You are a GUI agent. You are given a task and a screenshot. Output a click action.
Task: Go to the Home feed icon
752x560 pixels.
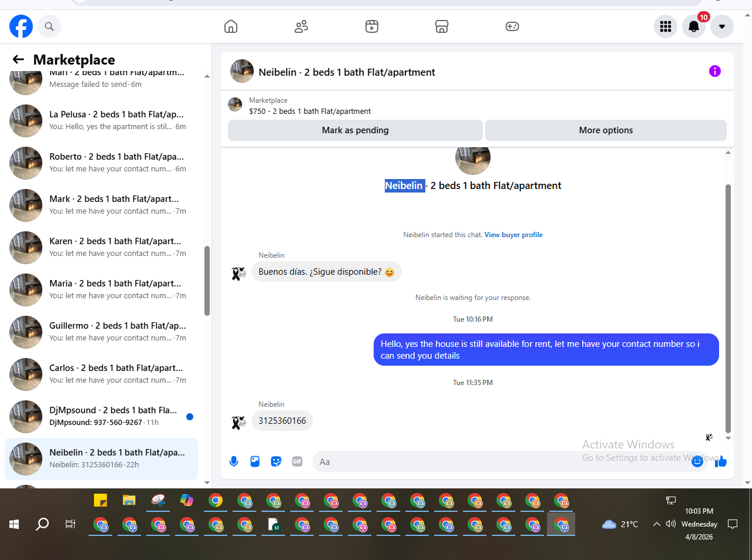coord(231,26)
